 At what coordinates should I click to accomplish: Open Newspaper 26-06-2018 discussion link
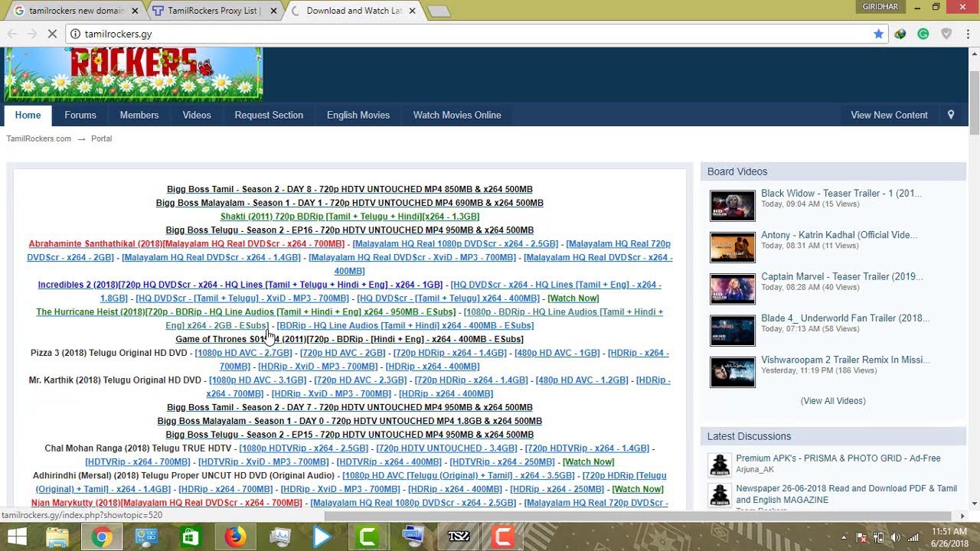(x=847, y=494)
